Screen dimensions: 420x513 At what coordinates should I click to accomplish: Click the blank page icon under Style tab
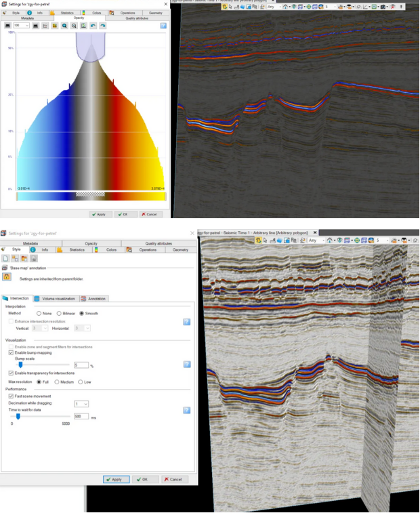[x=5, y=259]
